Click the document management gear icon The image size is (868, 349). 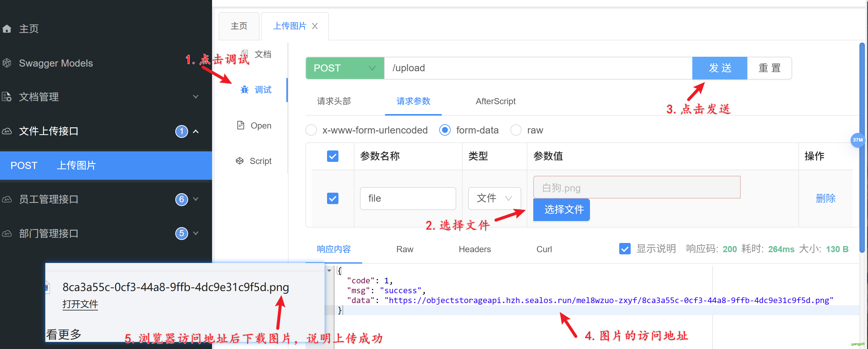7,97
